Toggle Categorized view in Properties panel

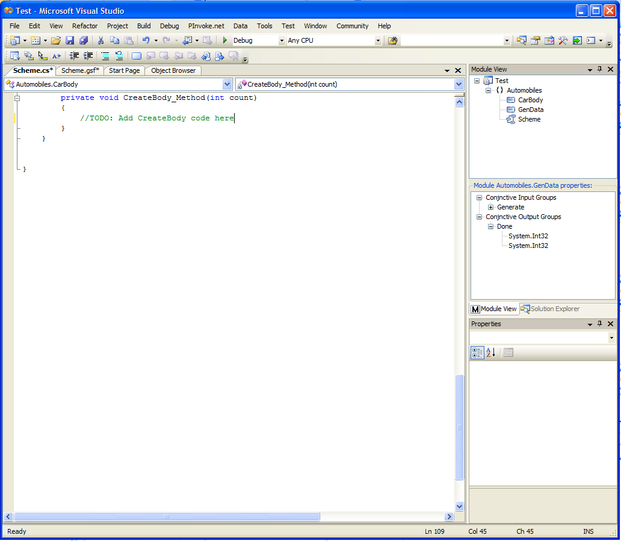(477, 352)
